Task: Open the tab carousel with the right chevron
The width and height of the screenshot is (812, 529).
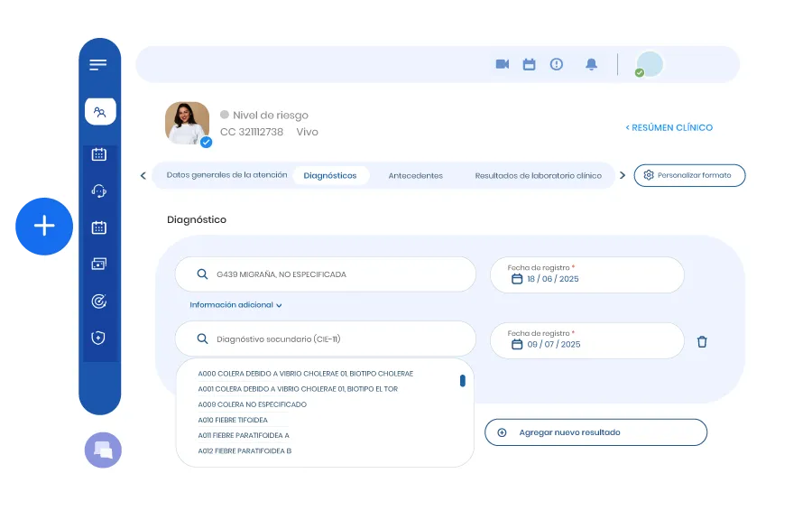Action: coord(623,175)
